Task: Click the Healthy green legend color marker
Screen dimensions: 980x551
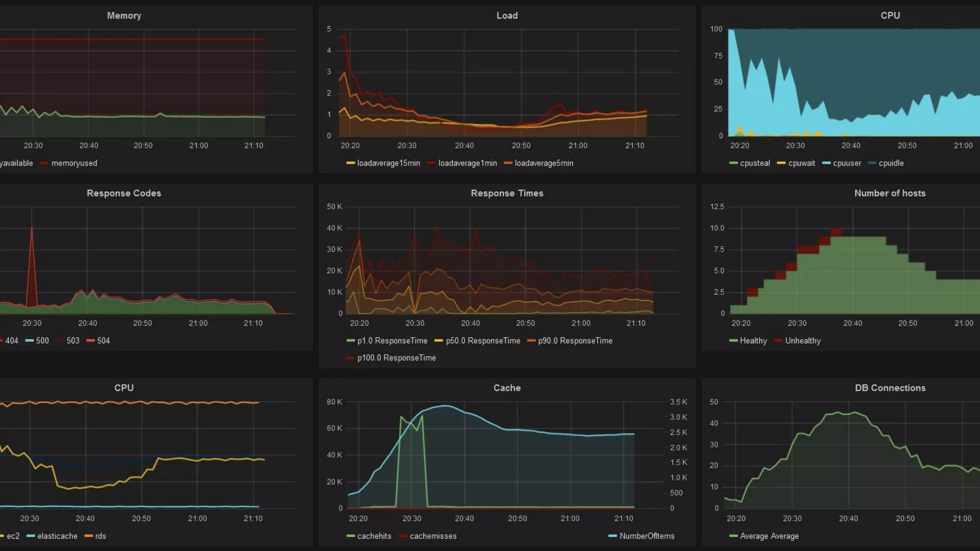Action: [733, 341]
